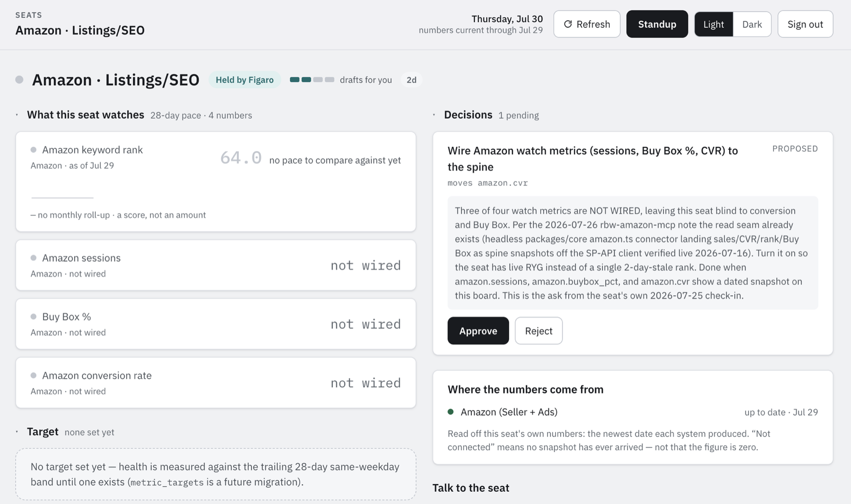Click the 2d age badge
Screen dimensions: 851x504
click(x=411, y=80)
